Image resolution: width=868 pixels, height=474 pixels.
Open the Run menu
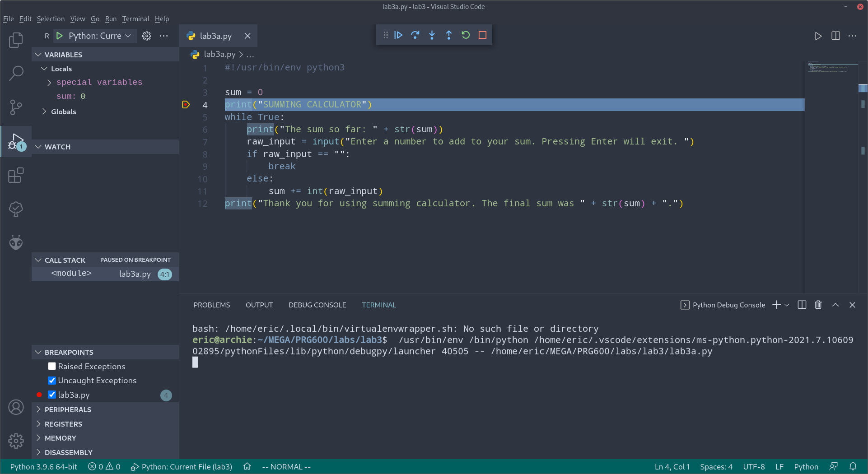tap(111, 19)
